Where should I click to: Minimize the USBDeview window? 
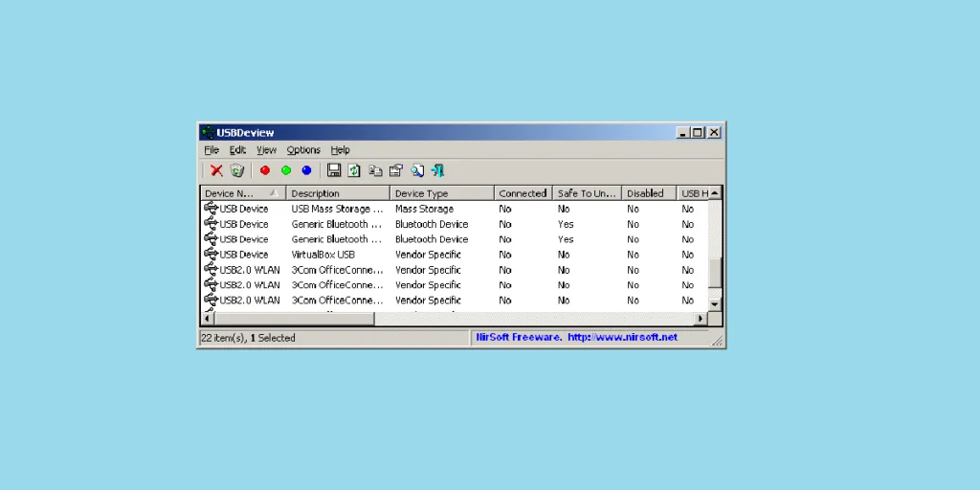point(682,132)
